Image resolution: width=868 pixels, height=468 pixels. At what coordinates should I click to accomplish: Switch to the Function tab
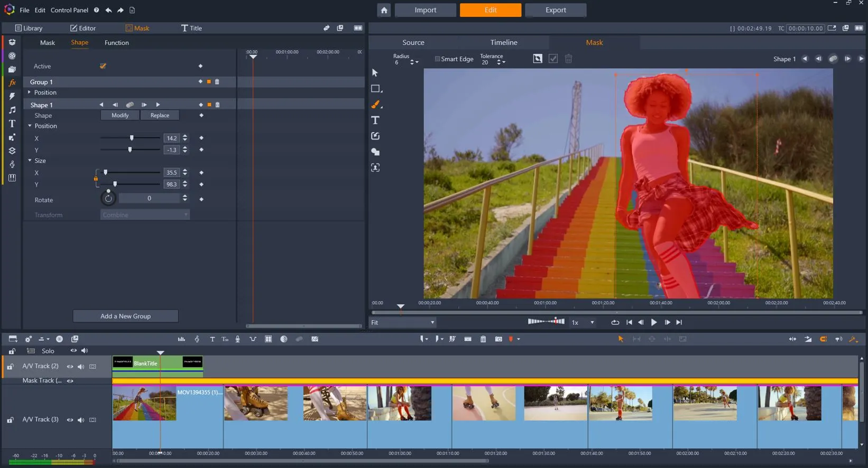point(116,43)
